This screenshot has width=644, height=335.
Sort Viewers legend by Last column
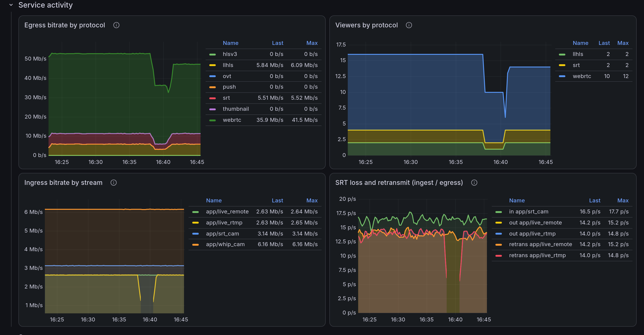pos(604,43)
